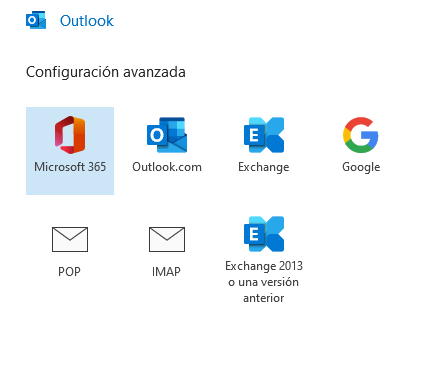Click the 'o una versión' text line
The image size is (430, 383).
click(x=263, y=282)
